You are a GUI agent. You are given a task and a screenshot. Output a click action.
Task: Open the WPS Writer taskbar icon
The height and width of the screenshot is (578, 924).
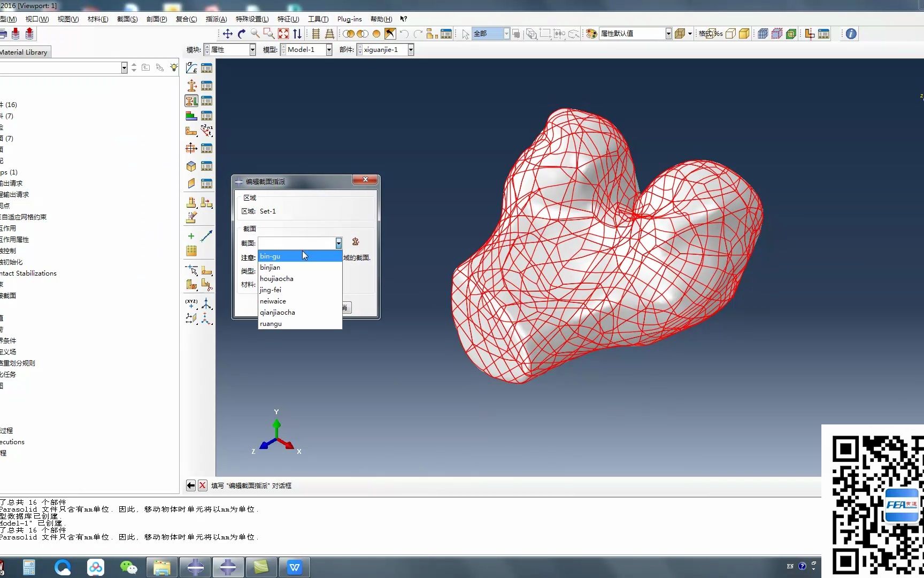point(295,567)
